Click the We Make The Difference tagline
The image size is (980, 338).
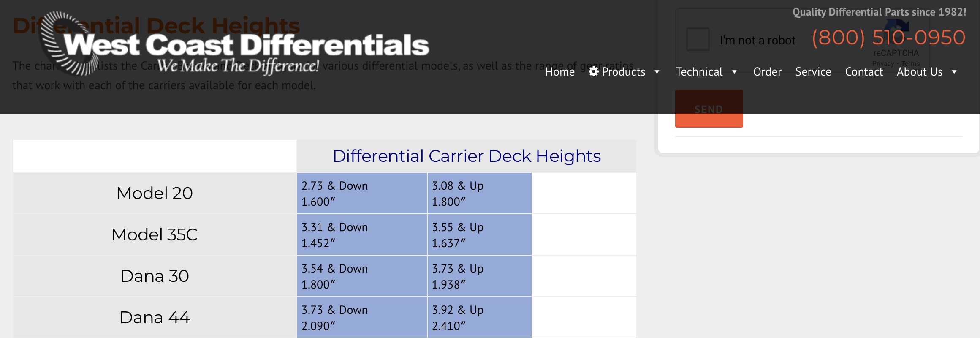(238, 66)
